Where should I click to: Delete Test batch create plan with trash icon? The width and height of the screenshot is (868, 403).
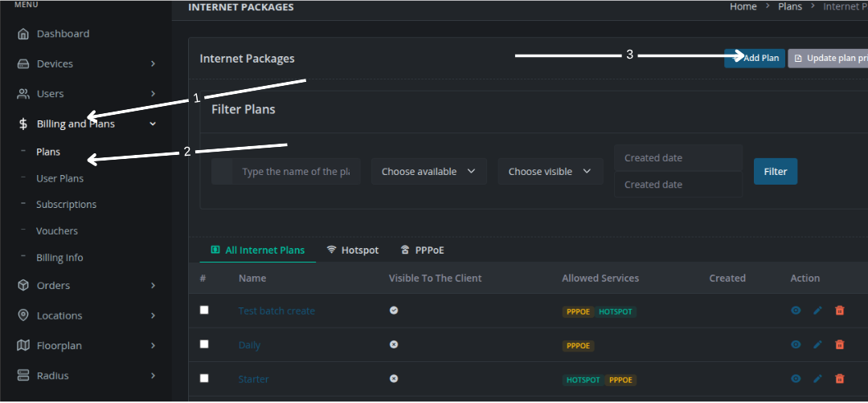tap(840, 311)
